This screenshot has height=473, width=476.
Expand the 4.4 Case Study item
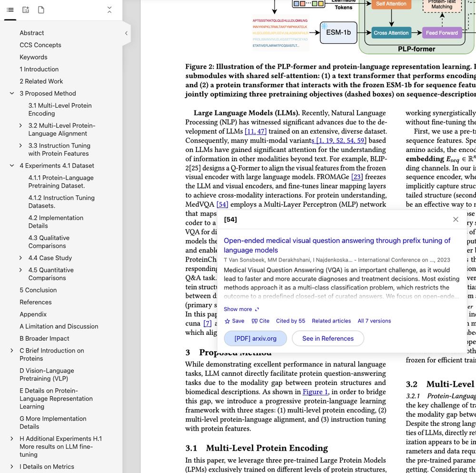coord(20,258)
